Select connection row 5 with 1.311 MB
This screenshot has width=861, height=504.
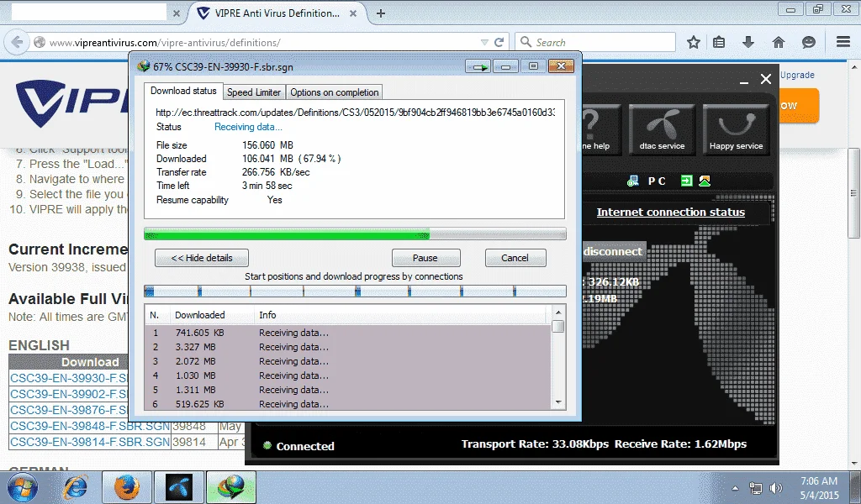[x=348, y=390]
